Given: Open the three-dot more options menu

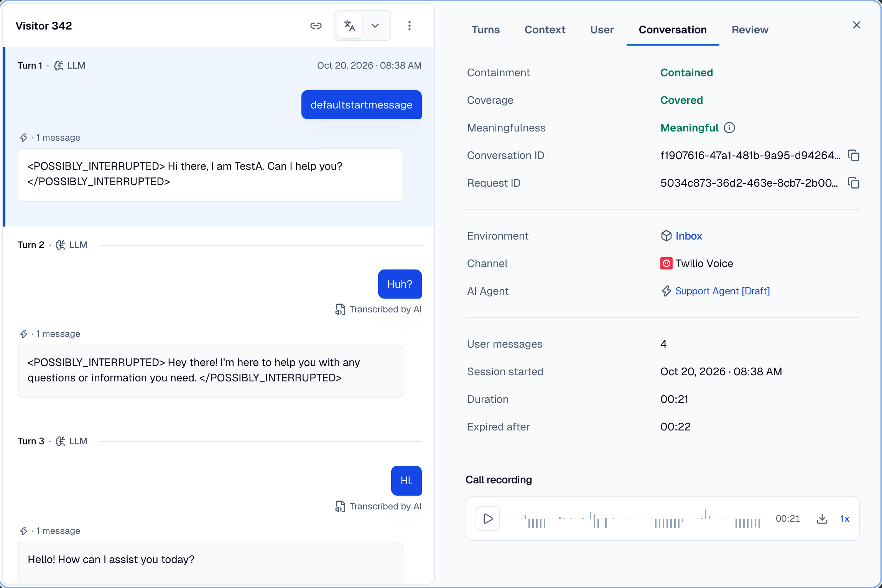Looking at the screenshot, I should (x=410, y=26).
